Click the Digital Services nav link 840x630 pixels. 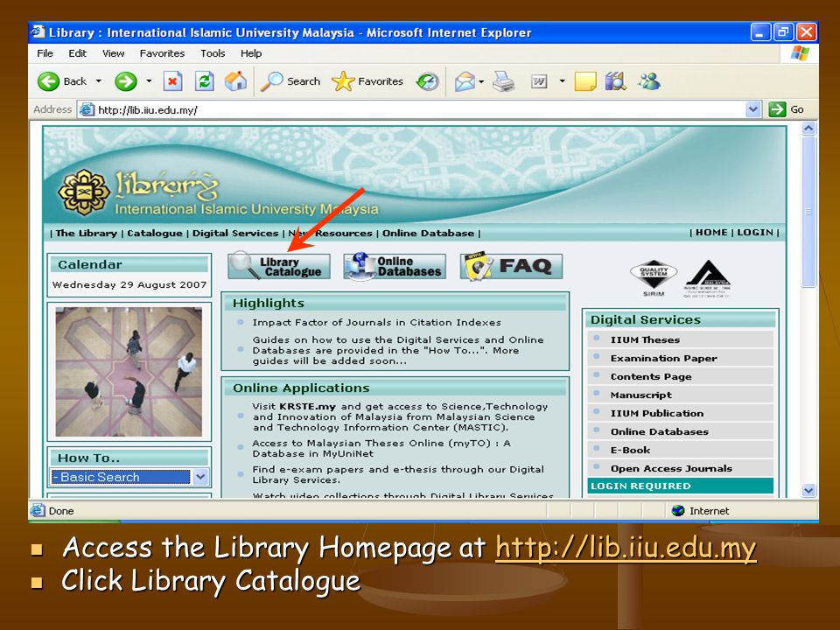tap(235, 233)
